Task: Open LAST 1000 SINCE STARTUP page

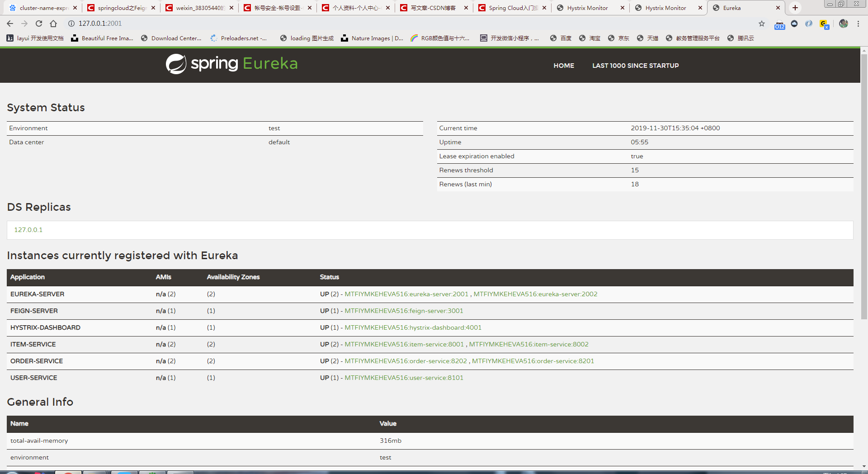Action: coord(636,66)
